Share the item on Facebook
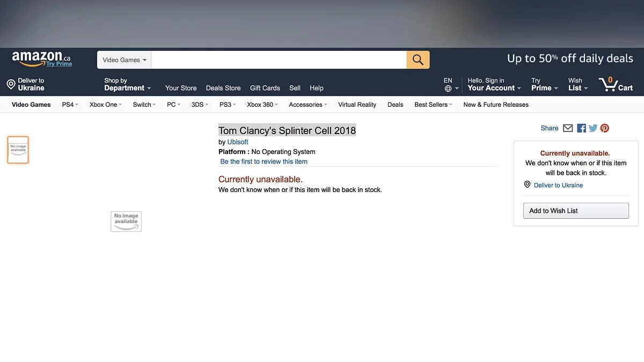This screenshot has height=362, width=644. (581, 128)
